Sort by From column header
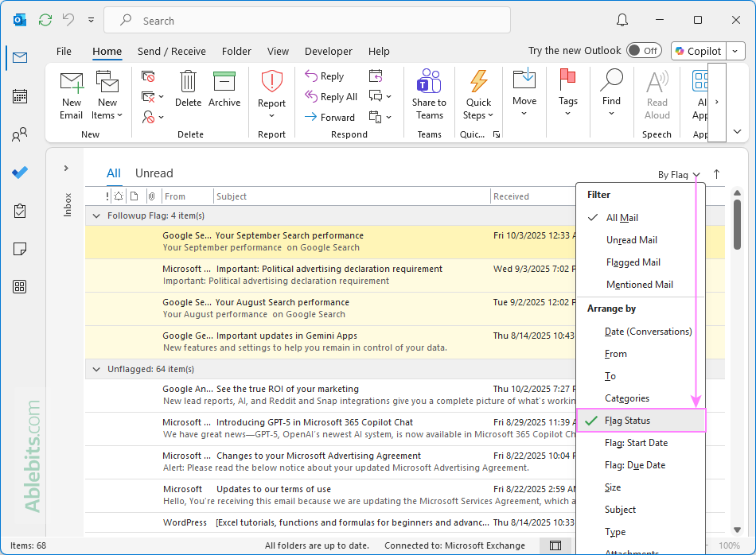756x555 pixels. point(186,196)
